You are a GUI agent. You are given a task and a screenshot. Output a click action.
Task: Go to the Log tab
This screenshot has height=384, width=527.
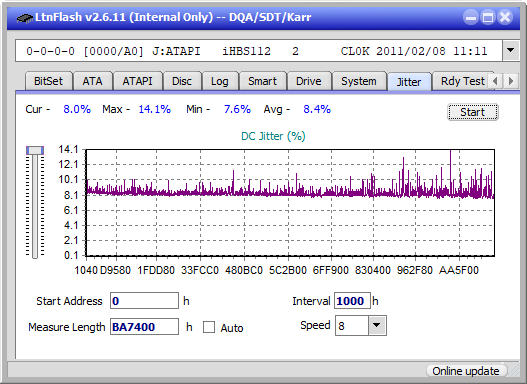[x=220, y=81]
